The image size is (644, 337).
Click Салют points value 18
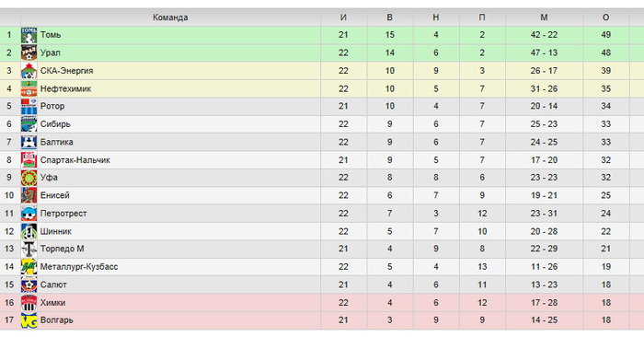coord(605,285)
